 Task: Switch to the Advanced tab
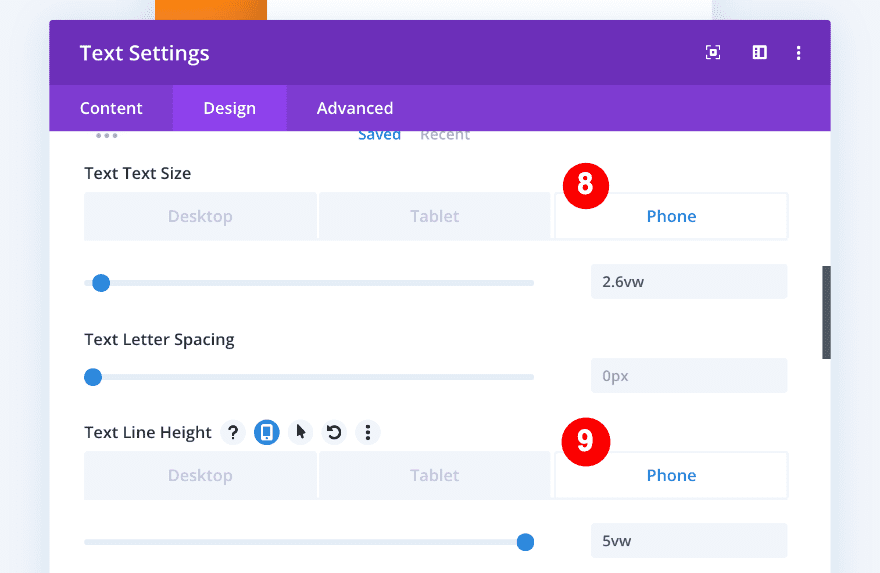[355, 108]
